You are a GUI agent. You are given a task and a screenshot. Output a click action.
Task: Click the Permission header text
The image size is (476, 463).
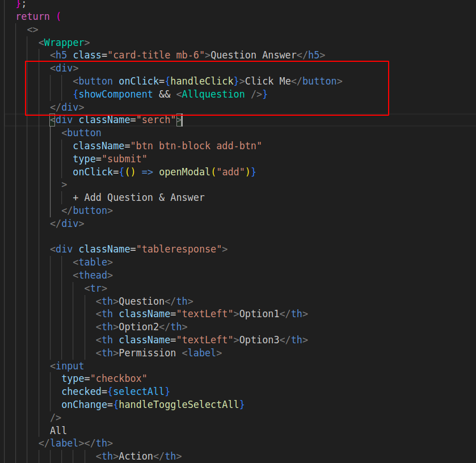pos(147,353)
